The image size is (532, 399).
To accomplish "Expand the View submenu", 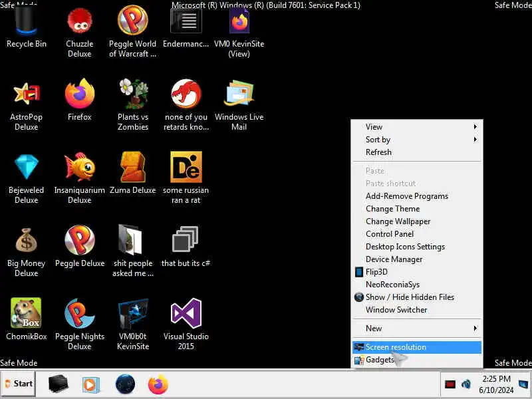I will coord(417,126).
